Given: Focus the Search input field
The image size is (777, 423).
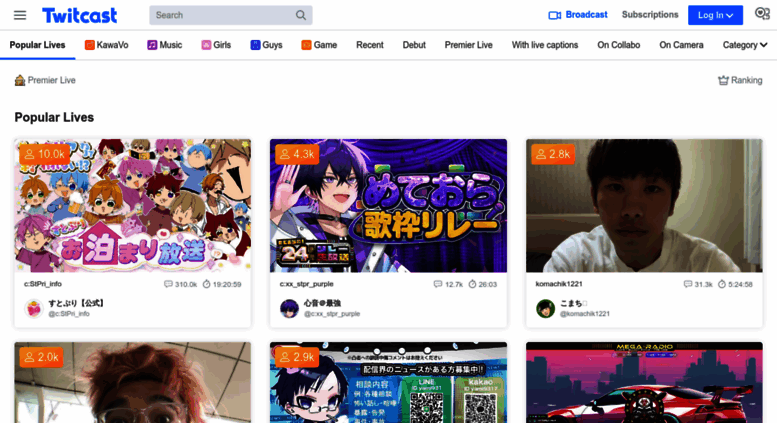Looking at the screenshot, I should click(x=230, y=15).
